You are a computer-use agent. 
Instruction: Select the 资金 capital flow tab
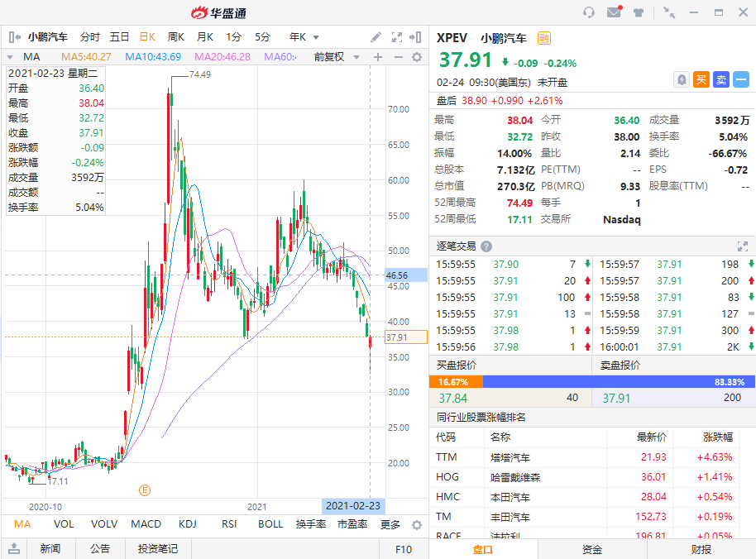click(x=592, y=549)
